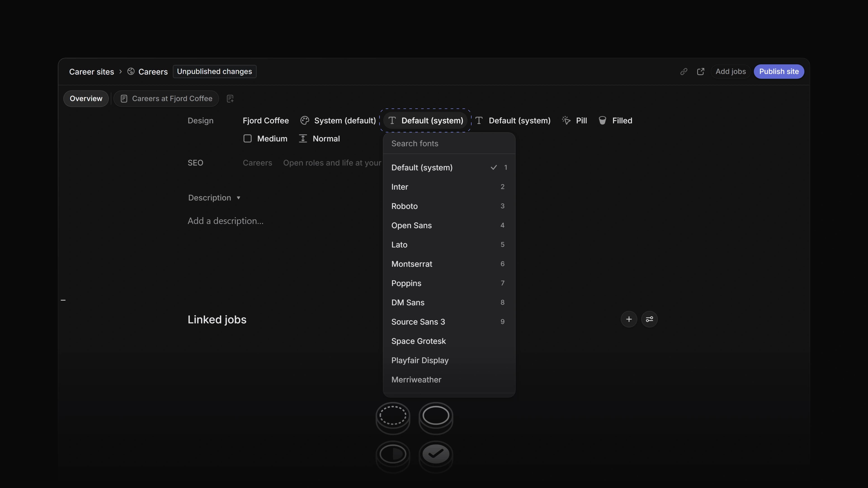Select Poppins font option
The height and width of the screenshot is (488, 868).
click(x=449, y=283)
